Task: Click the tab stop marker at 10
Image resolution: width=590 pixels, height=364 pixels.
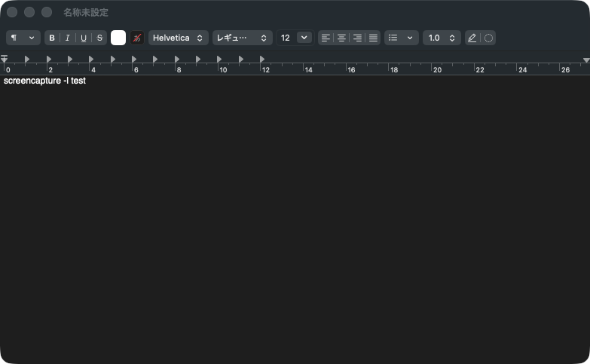Action: (x=219, y=59)
